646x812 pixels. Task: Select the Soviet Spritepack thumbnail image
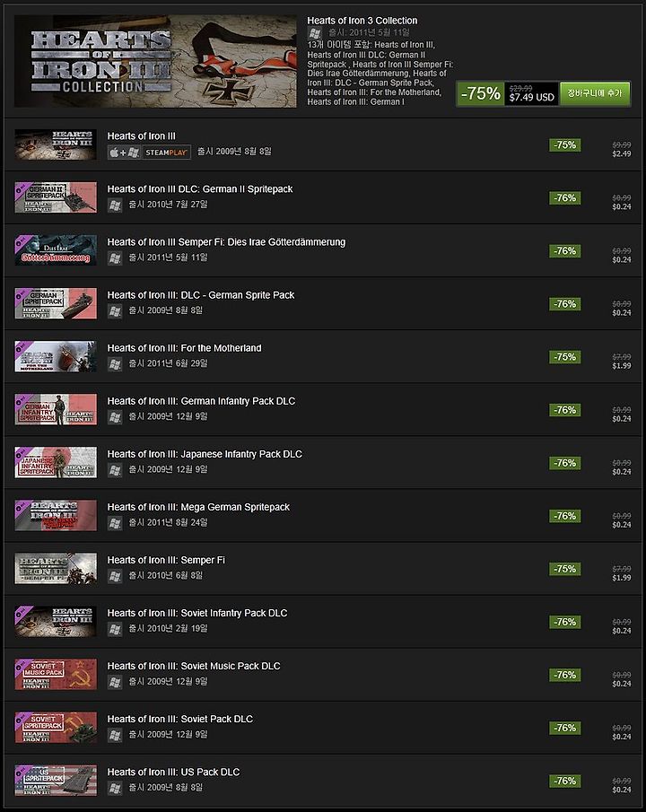[56, 727]
